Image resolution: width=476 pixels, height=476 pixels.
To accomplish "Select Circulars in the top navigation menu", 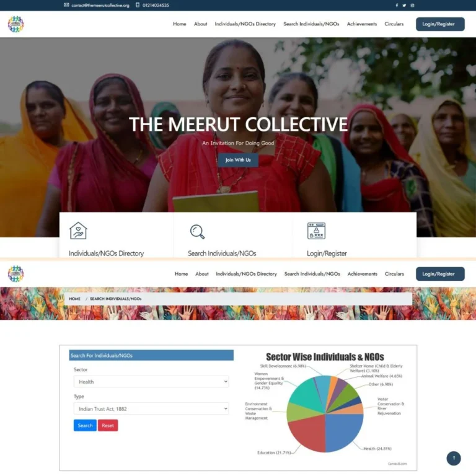I will click(394, 24).
